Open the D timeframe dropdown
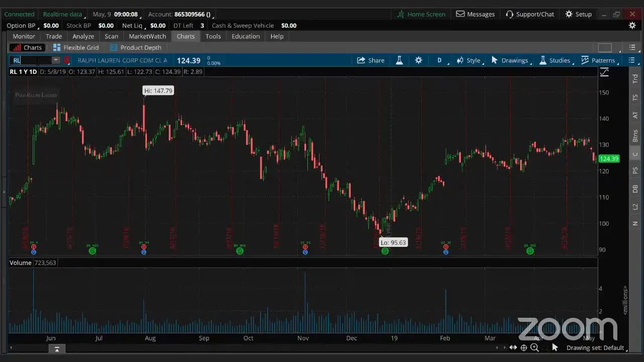 [x=440, y=60]
